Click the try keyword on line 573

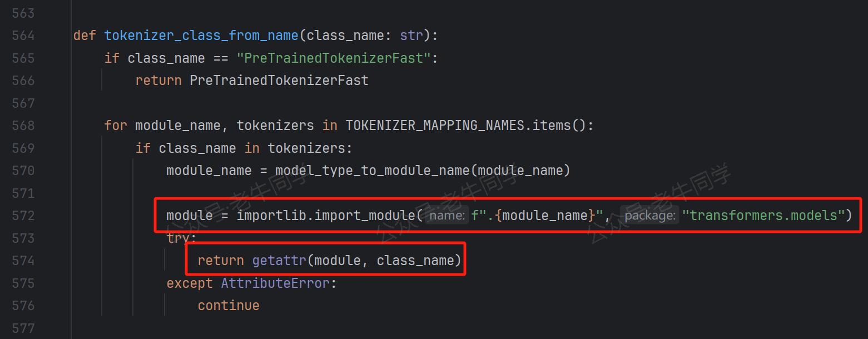[178, 238]
